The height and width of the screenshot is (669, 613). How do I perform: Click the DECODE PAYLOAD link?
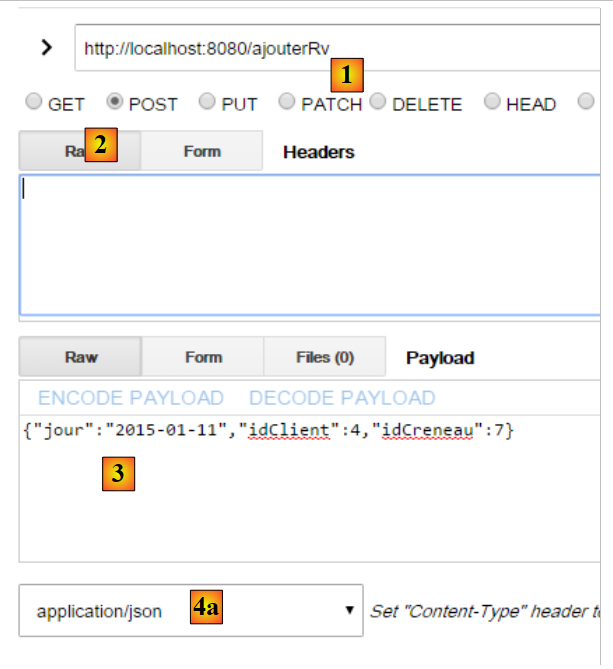pos(342,398)
